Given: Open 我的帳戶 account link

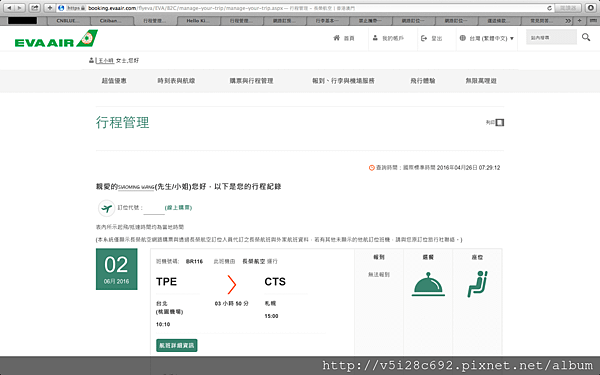Looking at the screenshot, I should (x=388, y=38).
